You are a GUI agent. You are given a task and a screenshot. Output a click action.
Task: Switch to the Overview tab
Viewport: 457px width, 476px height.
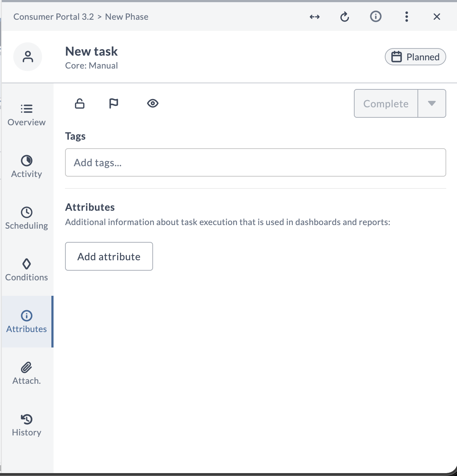[x=27, y=115]
